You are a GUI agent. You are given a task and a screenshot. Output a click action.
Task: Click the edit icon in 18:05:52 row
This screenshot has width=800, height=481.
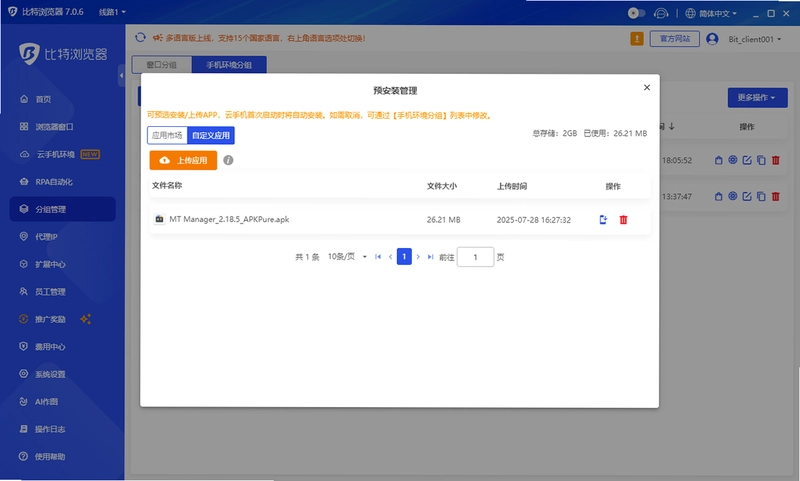coord(747,160)
